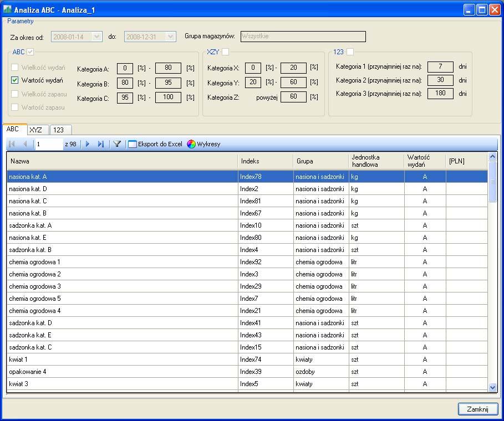Click Kategoria A upper limit field 80
Screen dimensions: 504x421
point(168,68)
